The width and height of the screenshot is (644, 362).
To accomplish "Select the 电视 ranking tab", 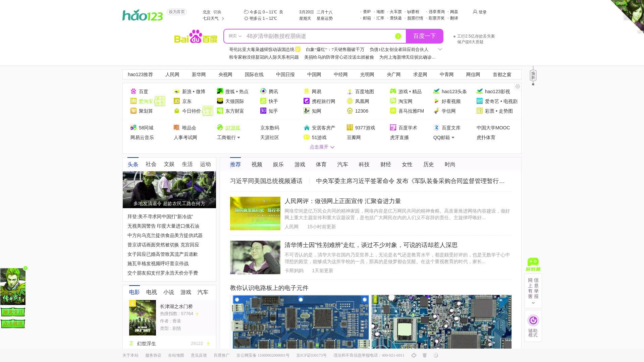I will (x=152, y=292).
